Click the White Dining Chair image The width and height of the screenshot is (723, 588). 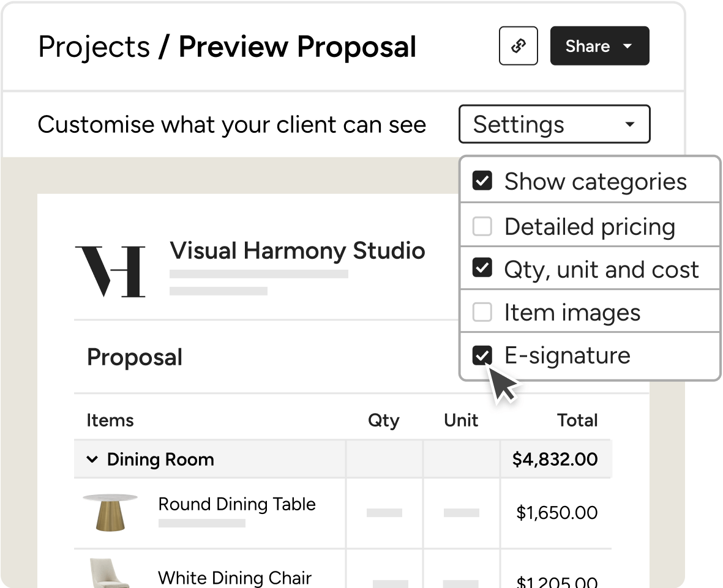108,573
